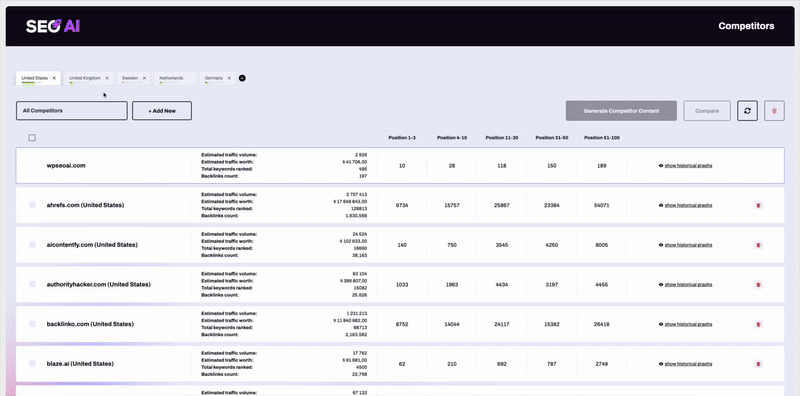Click the SEO AI logo
Viewport: 800px width, 396px height.
53,26
